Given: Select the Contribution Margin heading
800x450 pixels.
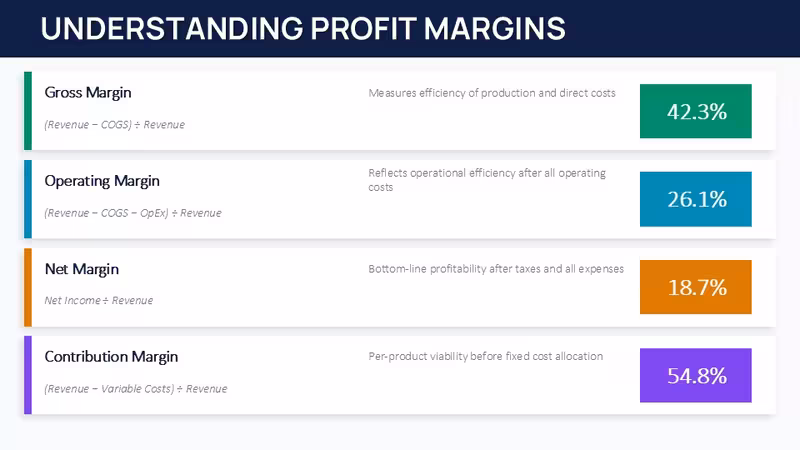Looking at the screenshot, I should (x=111, y=357).
